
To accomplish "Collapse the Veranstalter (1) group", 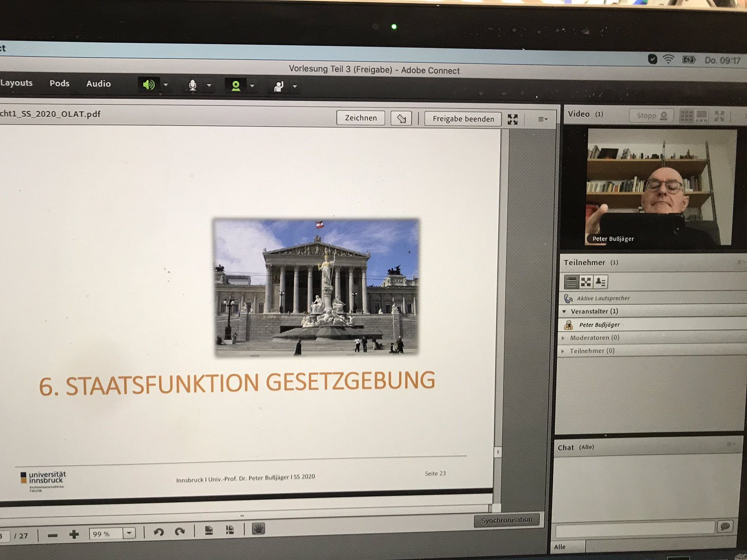I will (564, 311).
